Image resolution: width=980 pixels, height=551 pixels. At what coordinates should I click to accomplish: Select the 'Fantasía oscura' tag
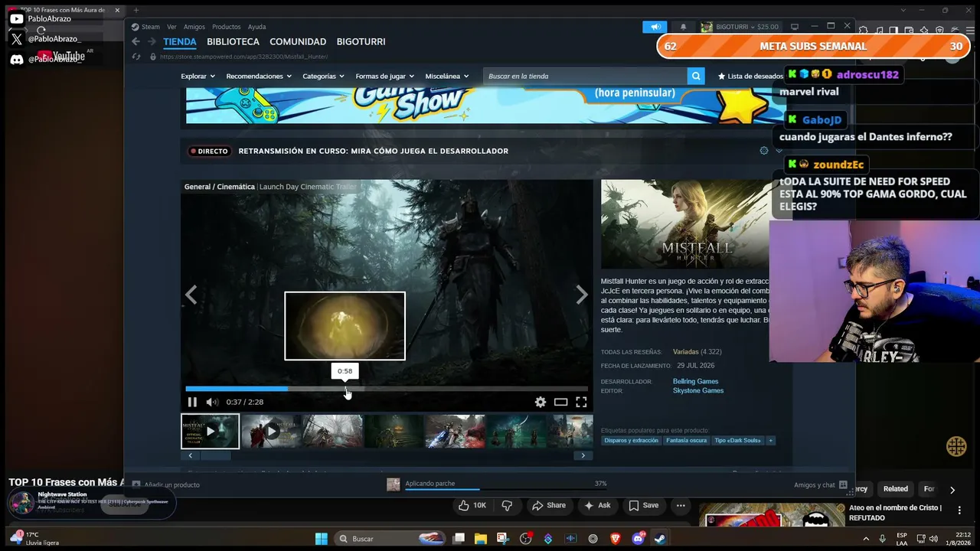(x=687, y=441)
